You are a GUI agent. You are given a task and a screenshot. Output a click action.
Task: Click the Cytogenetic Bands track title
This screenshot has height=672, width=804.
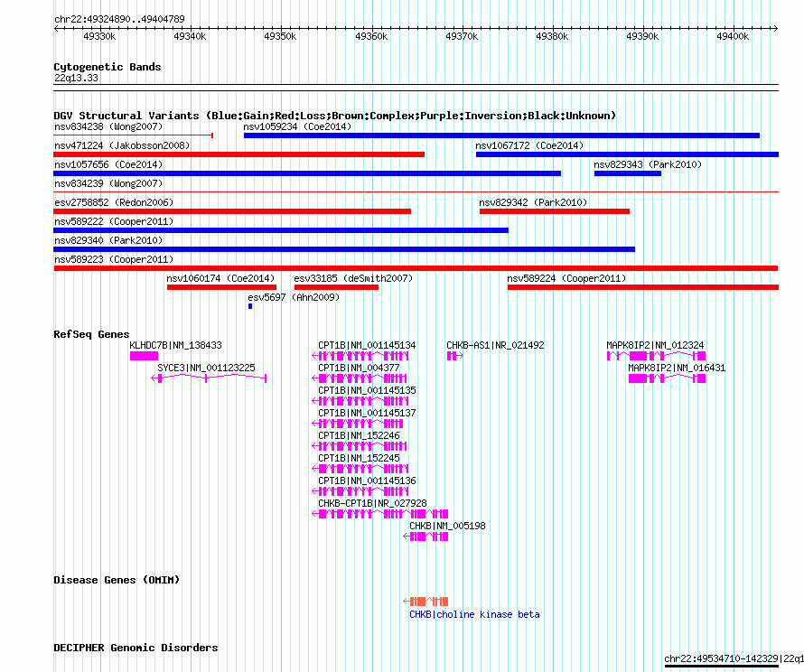point(108,67)
